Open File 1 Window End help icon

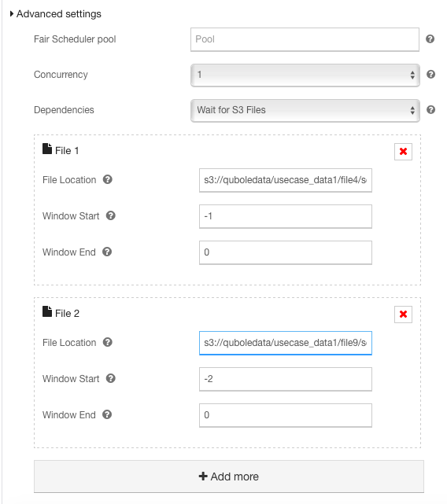tap(107, 252)
